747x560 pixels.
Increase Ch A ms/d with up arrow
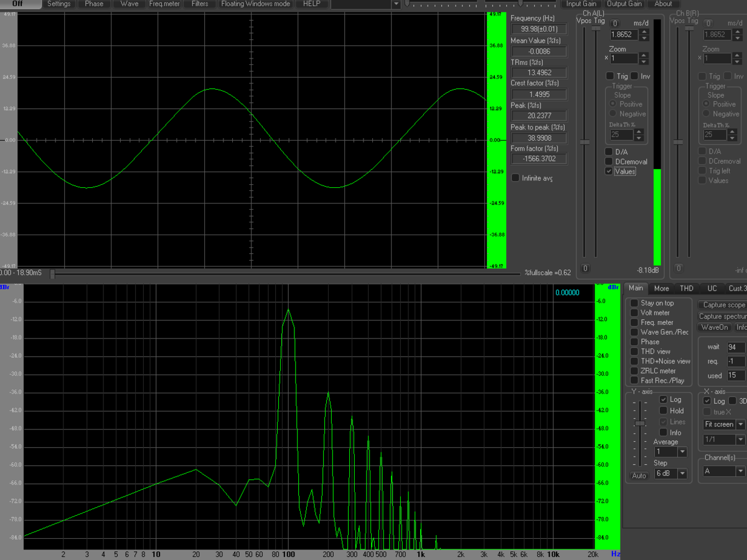(644, 32)
